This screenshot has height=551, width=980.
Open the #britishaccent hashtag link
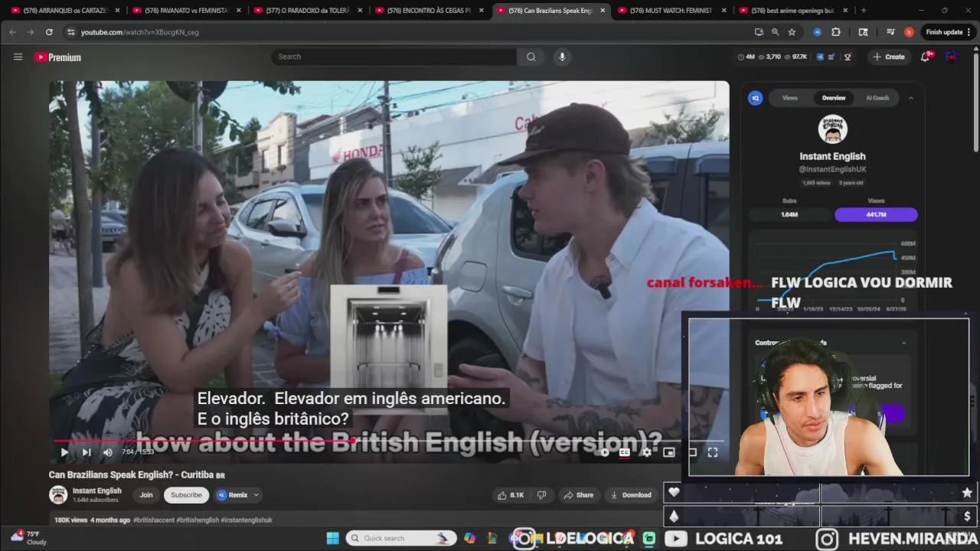click(x=154, y=520)
